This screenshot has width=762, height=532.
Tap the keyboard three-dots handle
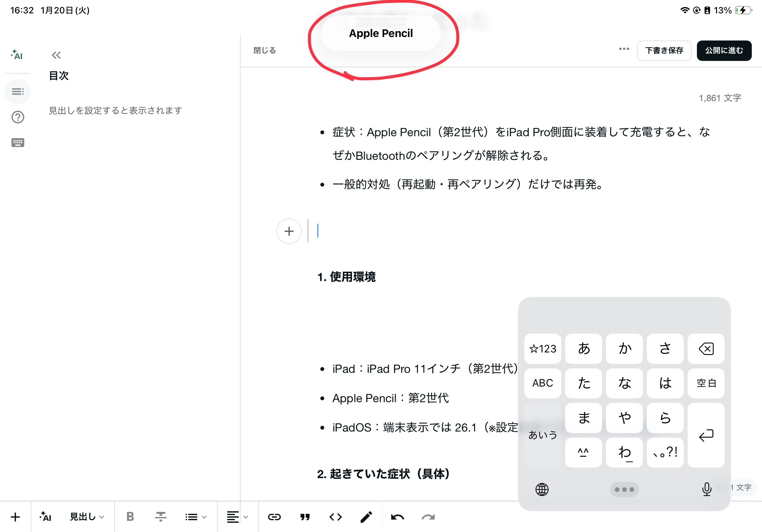pyautogui.click(x=624, y=489)
